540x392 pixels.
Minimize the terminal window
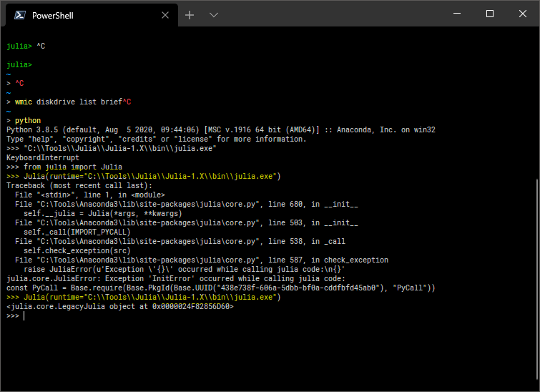point(457,14)
